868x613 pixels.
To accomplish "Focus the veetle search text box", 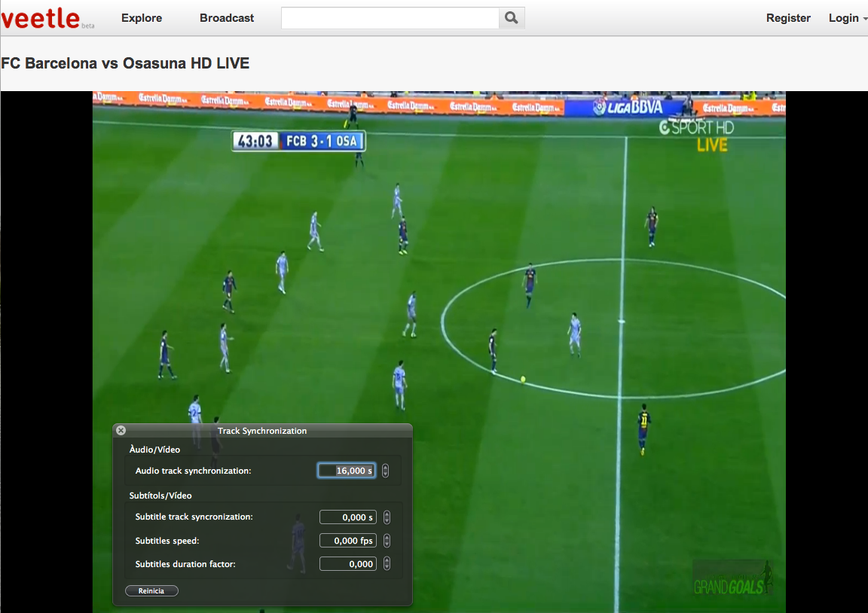I will (390, 18).
